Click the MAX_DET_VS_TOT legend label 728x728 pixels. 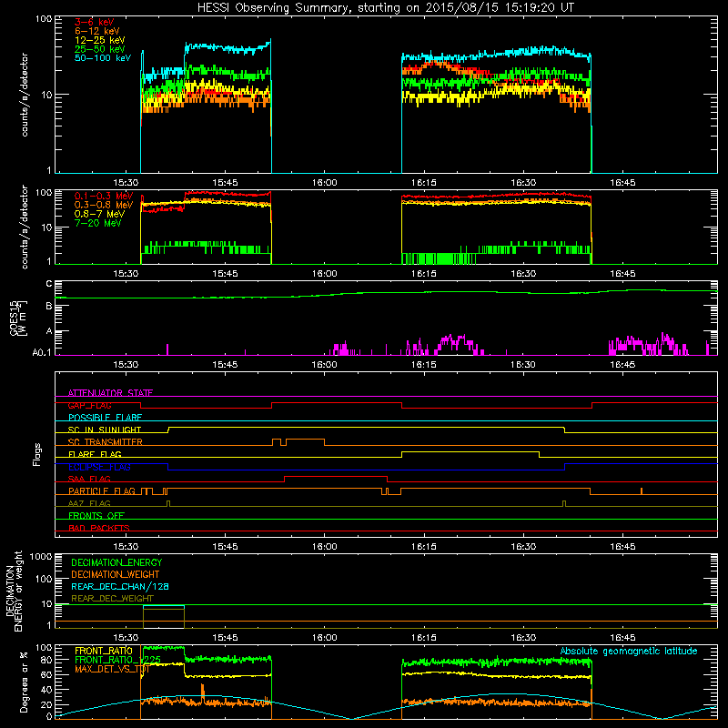[x=112, y=669]
